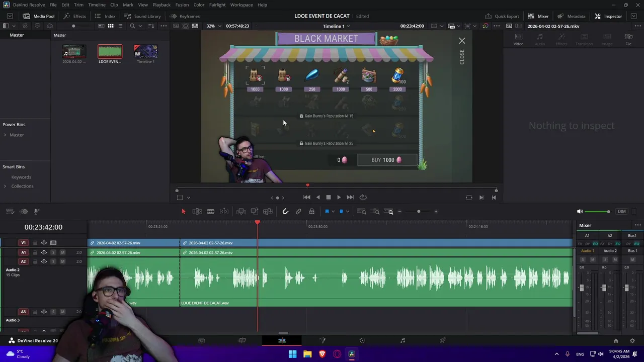Open the marker color dropdown arrow

coord(347,212)
